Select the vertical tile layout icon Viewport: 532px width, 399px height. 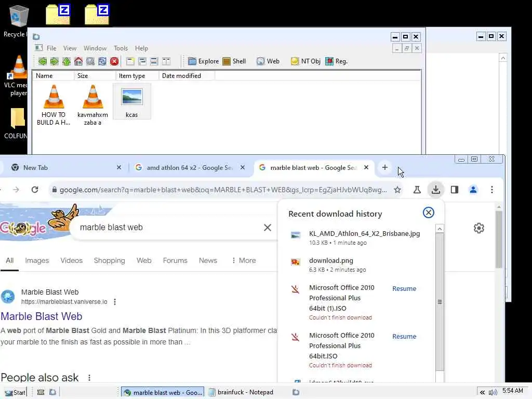[166, 61]
